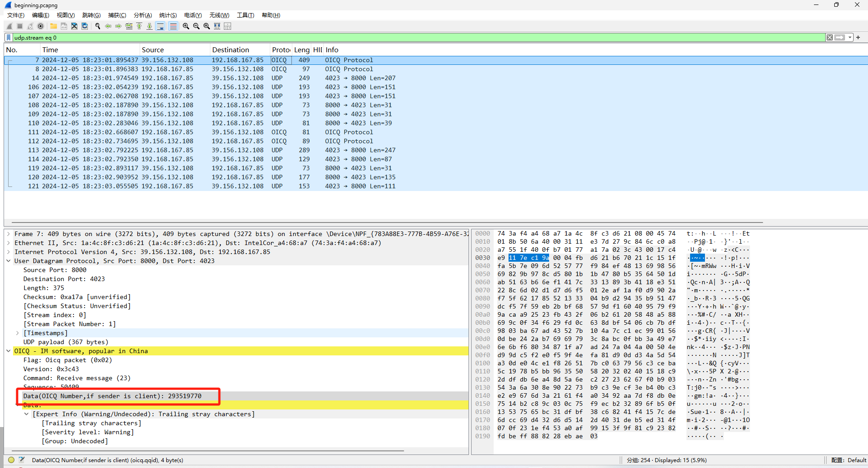Apply the display filter arrow
The image size is (868, 468).
click(x=840, y=37)
